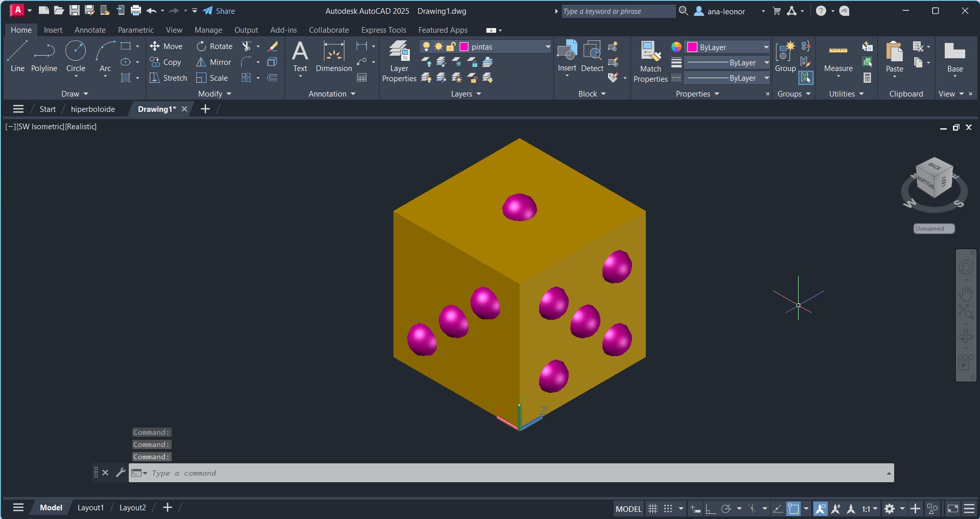Open Layer Properties manager
The width and height of the screenshot is (980, 519).
(399, 61)
